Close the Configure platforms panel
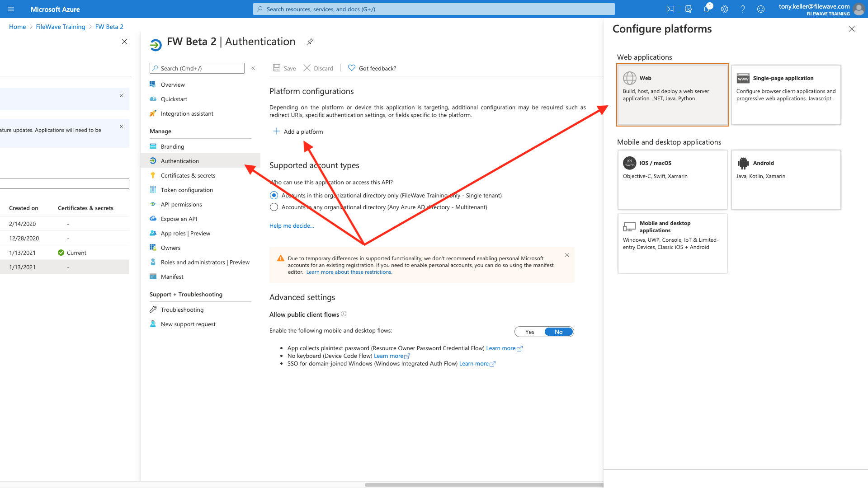This screenshot has width=868, height=488. point(852,29)
